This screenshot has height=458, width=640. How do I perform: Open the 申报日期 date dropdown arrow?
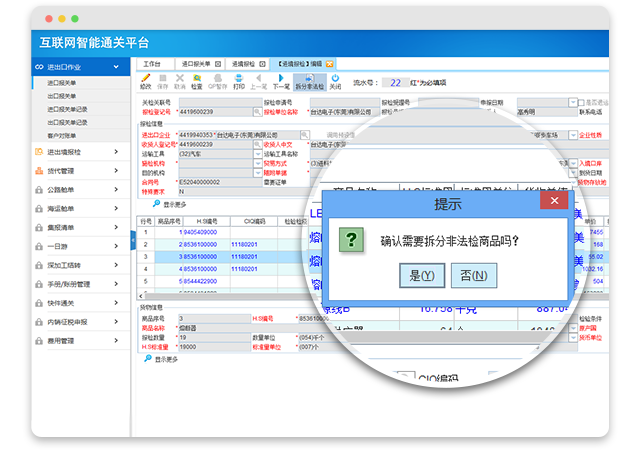pyautogui.click(x=573, y=102)
